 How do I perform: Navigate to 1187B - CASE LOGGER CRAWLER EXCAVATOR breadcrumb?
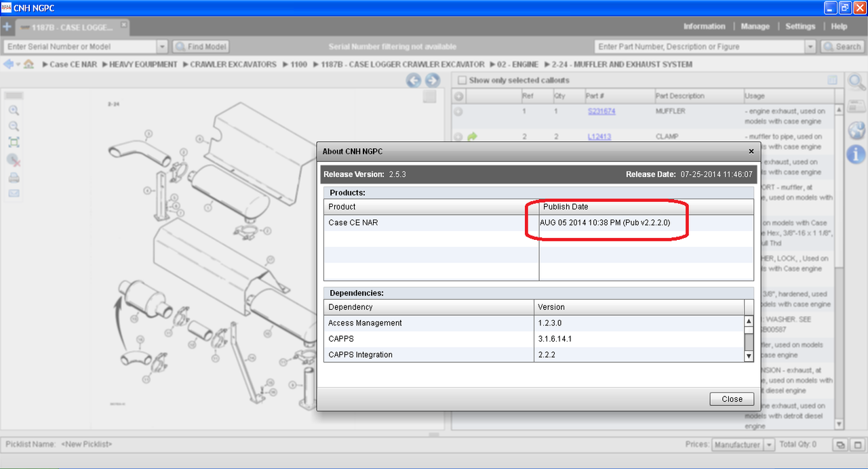(403, 64)
